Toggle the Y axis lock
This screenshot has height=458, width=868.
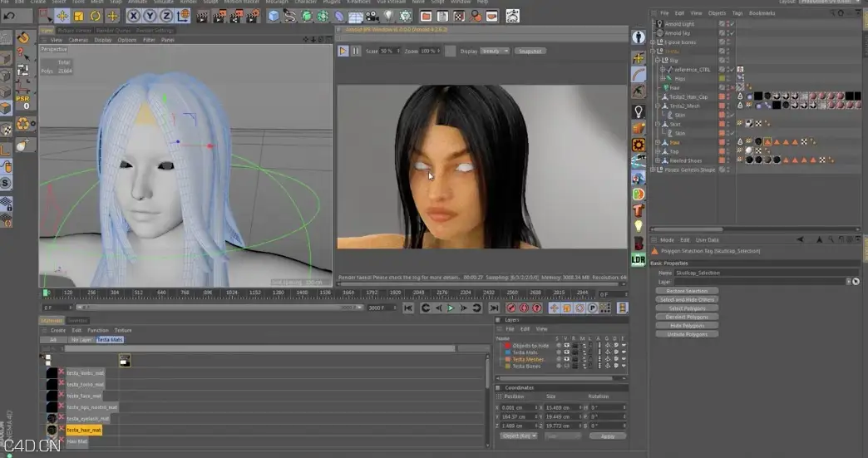click(150, 16)
